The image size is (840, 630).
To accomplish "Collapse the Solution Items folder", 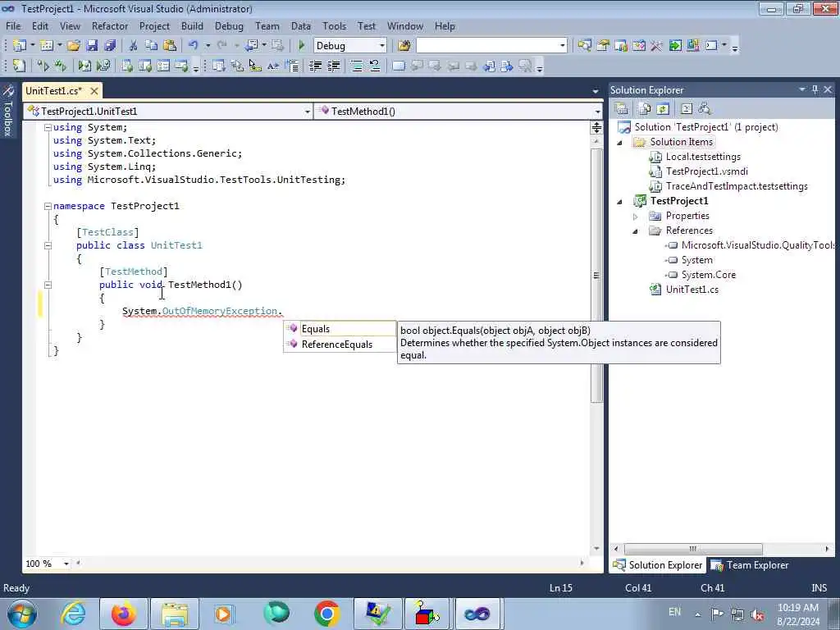I will pyautogui.click(x=620, y=143).
